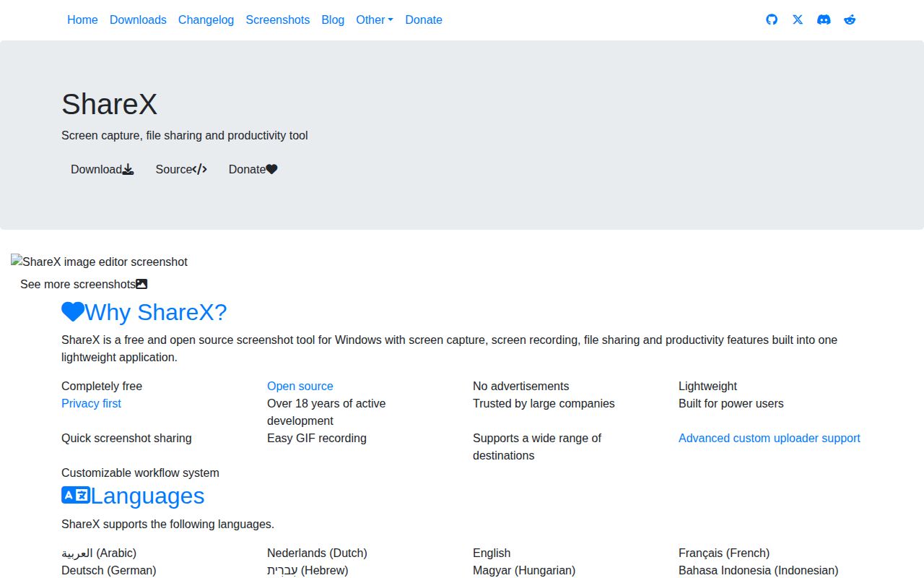Click the translate icon before Languages heading

(76, 495)
